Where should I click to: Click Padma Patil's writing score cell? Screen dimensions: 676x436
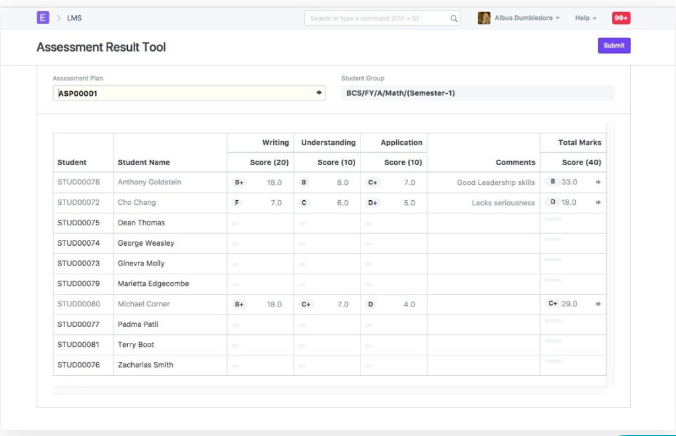pyautogui.click(x=260, y=324)
